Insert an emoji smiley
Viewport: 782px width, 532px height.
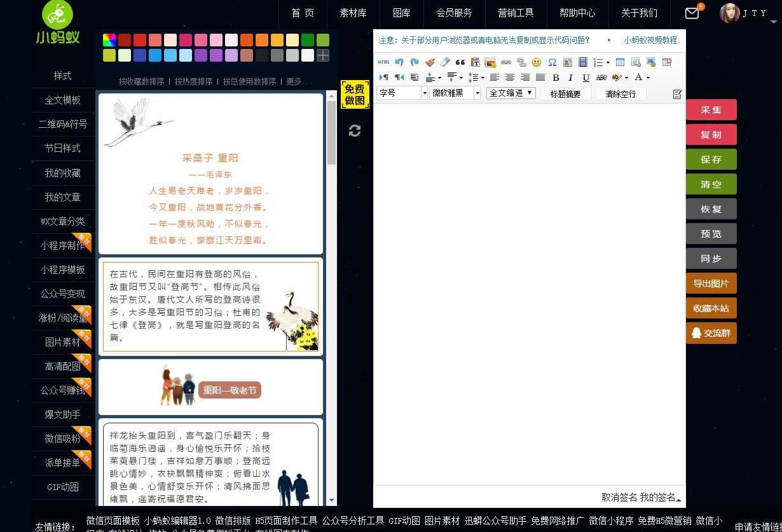pyautogui.click(x=536, y=62)
